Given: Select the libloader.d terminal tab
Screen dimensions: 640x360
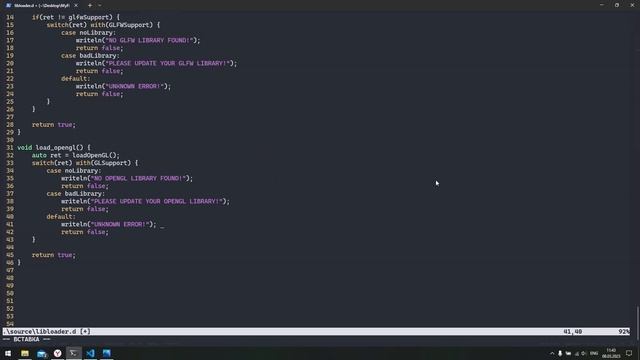Looking at the screenshot, I should coord(41,5).
